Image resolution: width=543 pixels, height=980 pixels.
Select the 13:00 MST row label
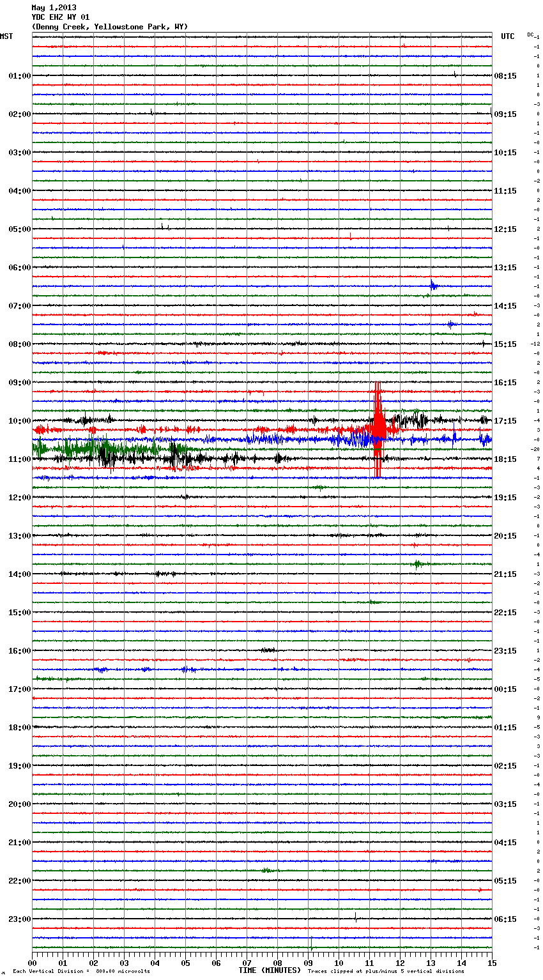(x=20, y=536)
